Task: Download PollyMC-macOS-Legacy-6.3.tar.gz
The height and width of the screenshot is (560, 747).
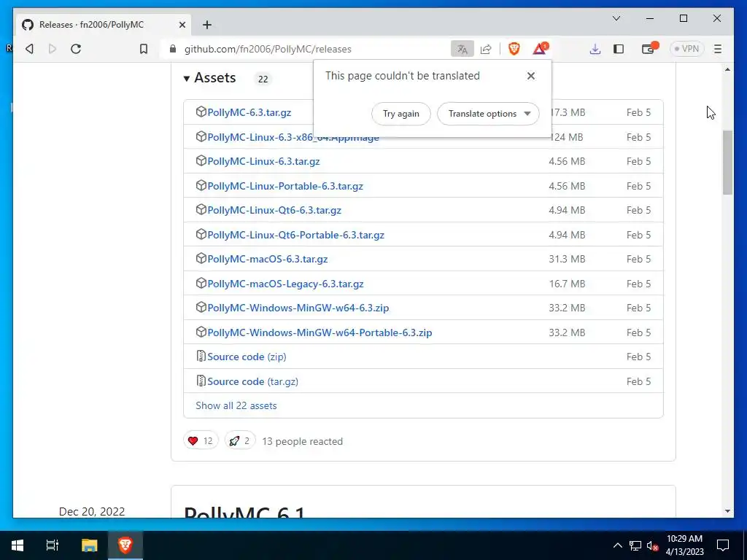Action: pos(285,284)
